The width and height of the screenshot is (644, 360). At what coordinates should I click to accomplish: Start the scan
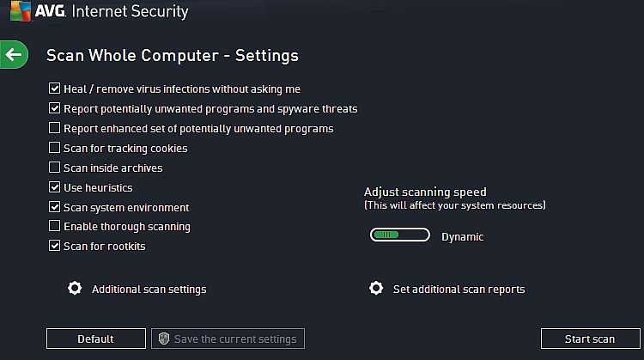coord(590,339)
